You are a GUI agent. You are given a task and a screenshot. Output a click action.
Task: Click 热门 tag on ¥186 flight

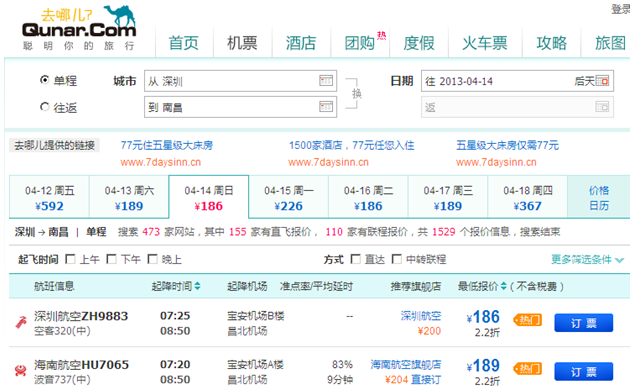[x=527, y=320]
